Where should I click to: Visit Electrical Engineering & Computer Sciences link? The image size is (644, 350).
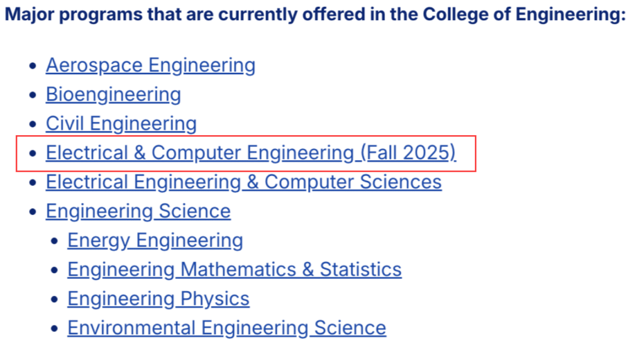tap(243, 182)
